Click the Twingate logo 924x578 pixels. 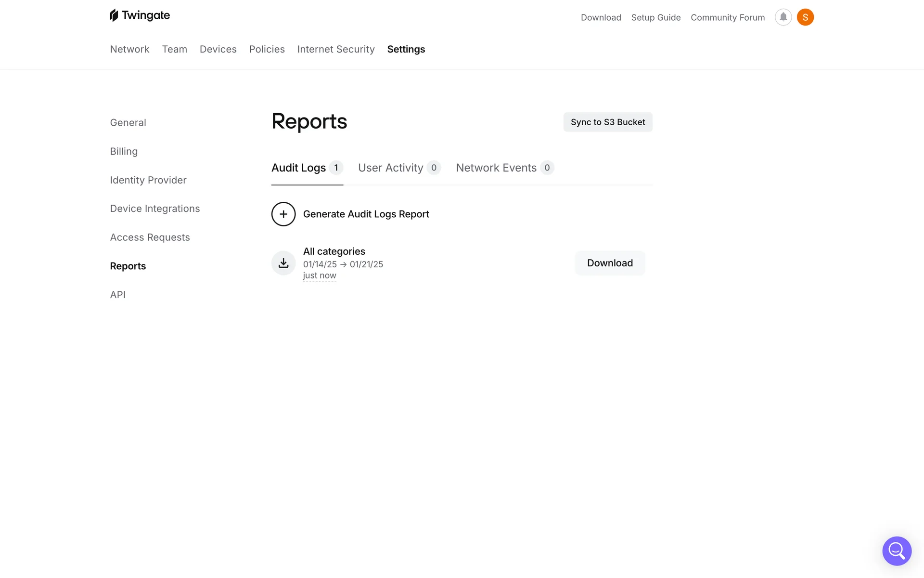(140, 15)
